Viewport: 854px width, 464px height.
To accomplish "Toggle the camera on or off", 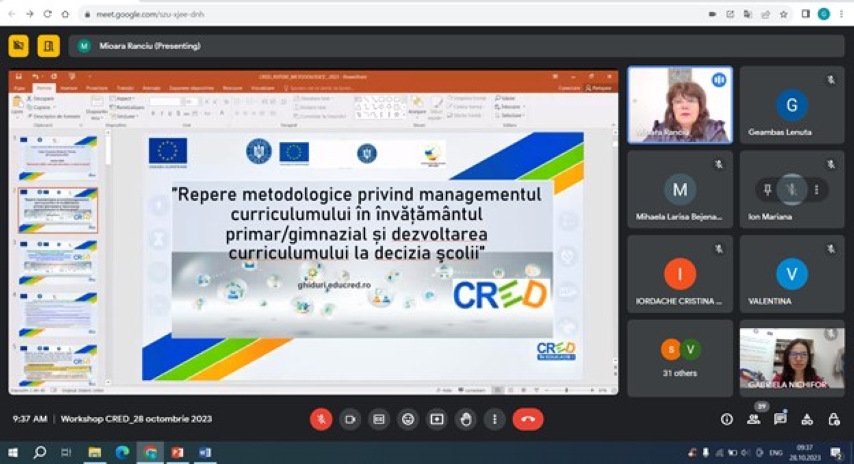I will click(x=350, y=419).
